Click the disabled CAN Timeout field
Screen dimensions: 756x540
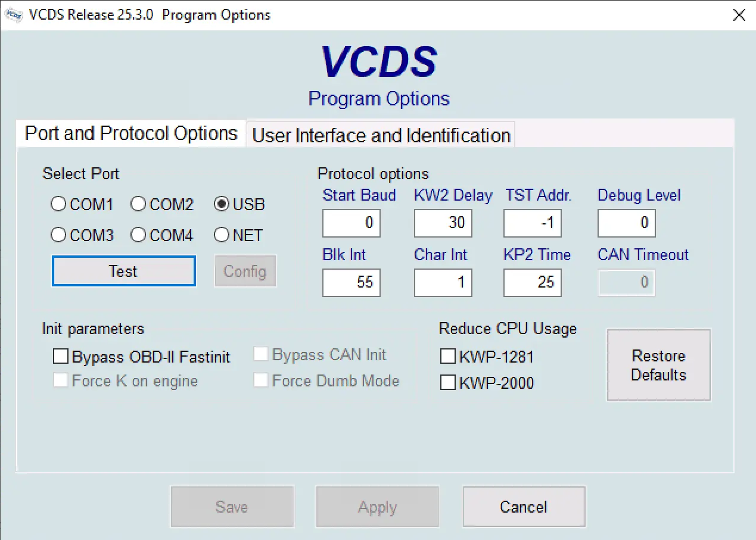coord(627,282)
